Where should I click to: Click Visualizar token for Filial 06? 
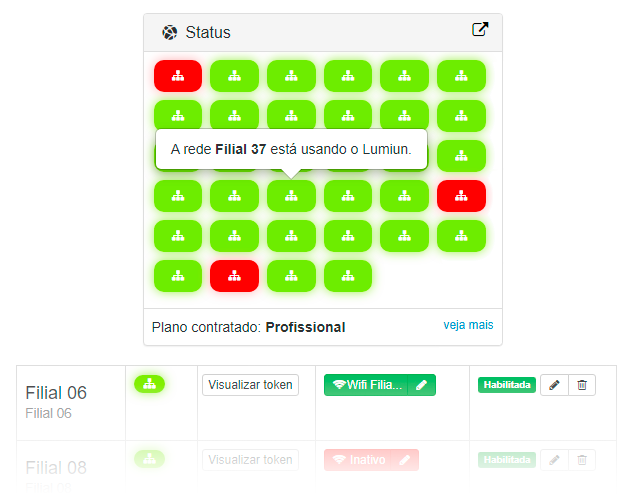click(250, 385)
